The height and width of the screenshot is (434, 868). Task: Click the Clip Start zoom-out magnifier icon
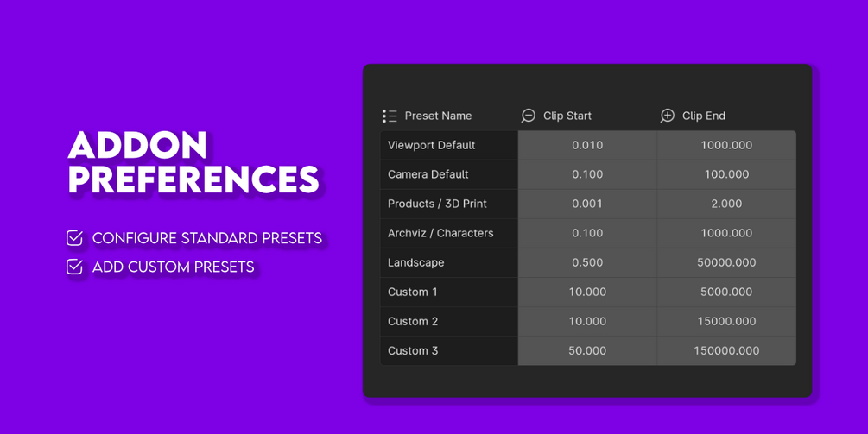coord(528,116)
